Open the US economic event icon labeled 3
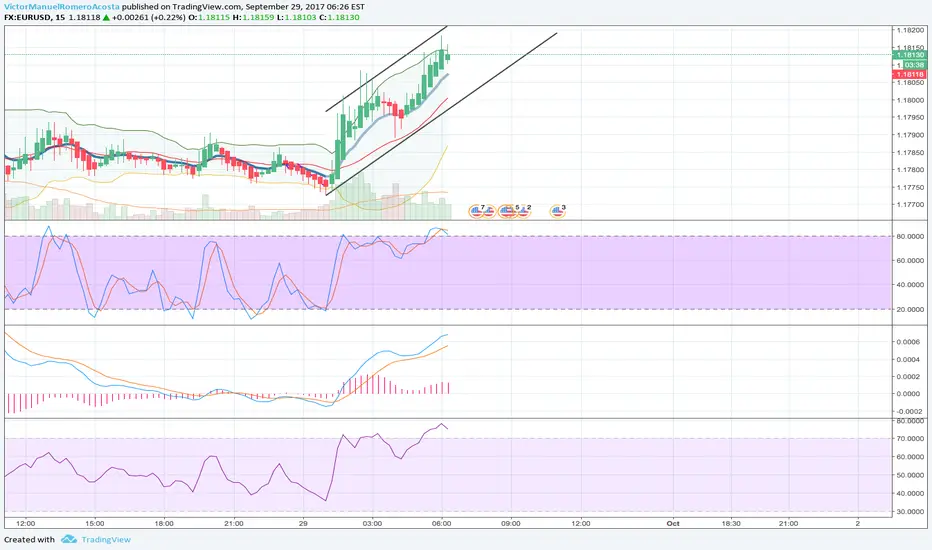This screenshot has width=932, height=550. coord(557,210)
